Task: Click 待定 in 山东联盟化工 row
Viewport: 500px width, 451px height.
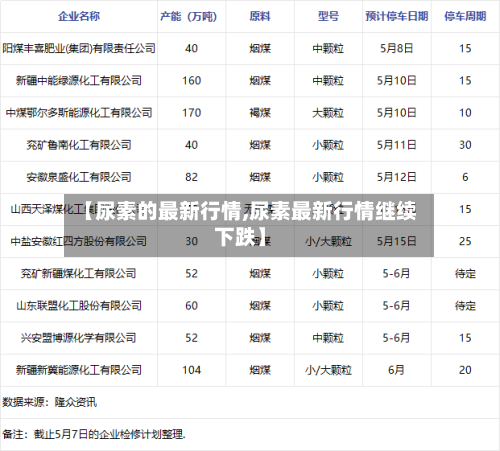Action: [465, 306]
